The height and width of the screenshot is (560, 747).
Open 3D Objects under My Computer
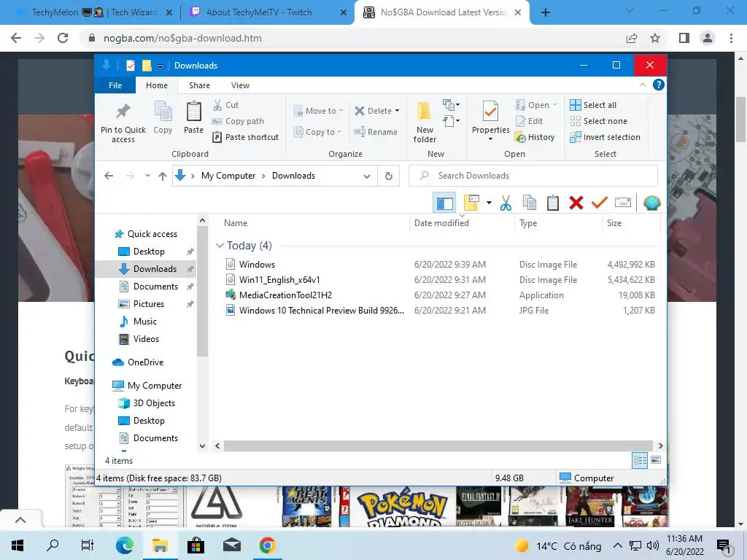pyautogui.click(x=154, y=402)
